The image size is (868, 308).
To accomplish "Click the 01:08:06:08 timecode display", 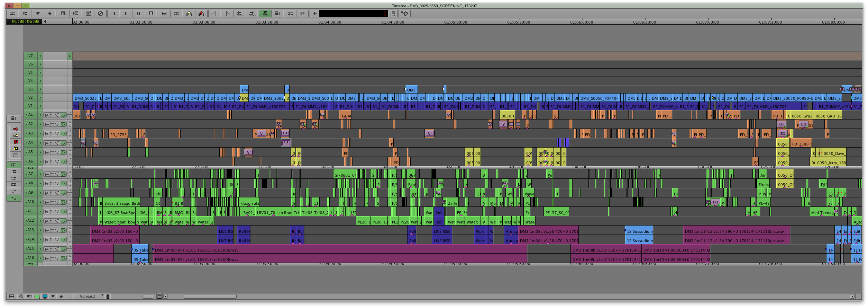I will tap(25, 21).
